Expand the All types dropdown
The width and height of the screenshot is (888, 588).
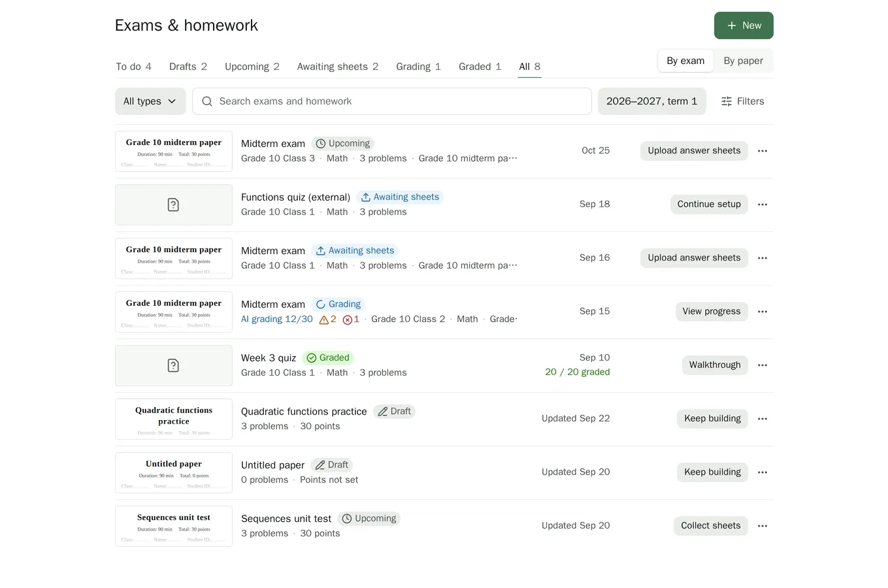point(150,101)
